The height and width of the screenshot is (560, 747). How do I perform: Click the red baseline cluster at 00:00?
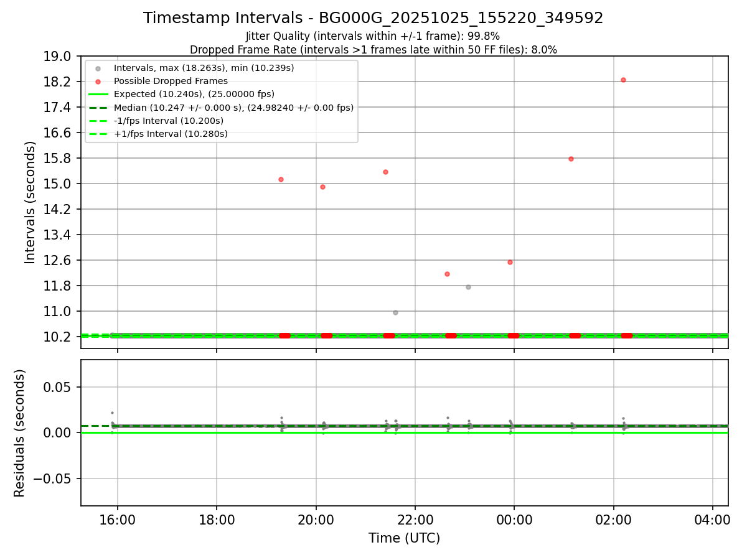coord(514,335)
